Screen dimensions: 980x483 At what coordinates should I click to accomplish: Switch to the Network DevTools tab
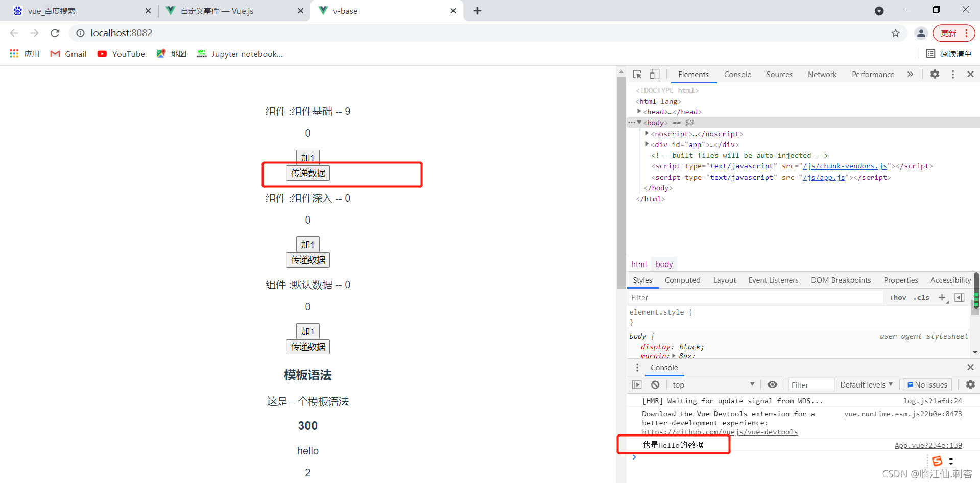822,75
